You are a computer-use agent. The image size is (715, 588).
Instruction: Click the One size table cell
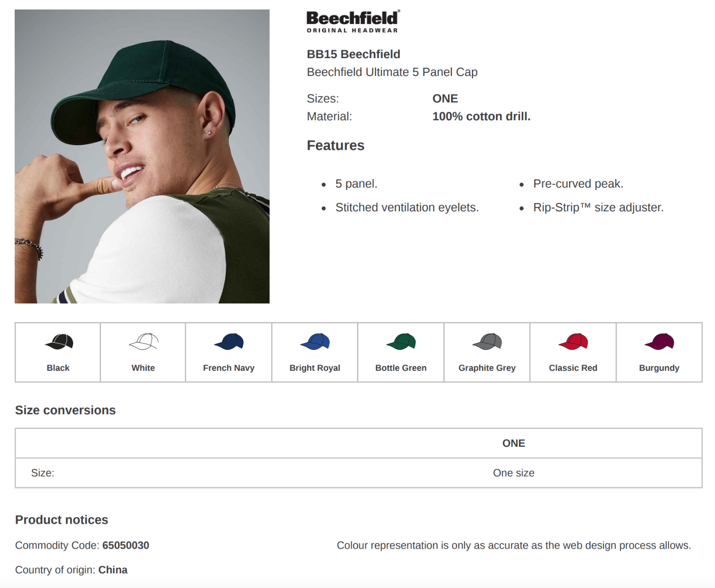tap(513, 473)
